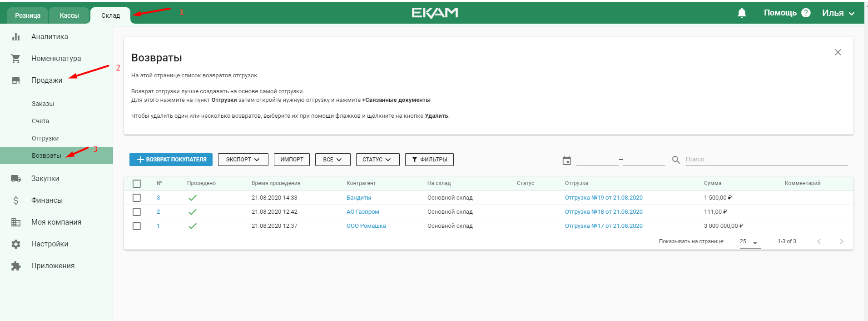Viewport: 868px width, 321px height.
Task: Click the Приложения puzzle icon
Action: pyautogui.click(x=16, y=266)
